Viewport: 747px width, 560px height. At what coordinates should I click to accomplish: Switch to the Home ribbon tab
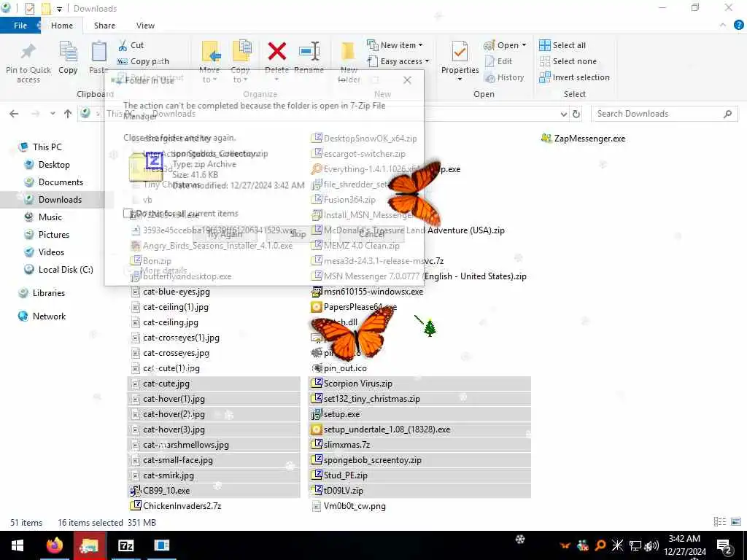pos(62,26)
